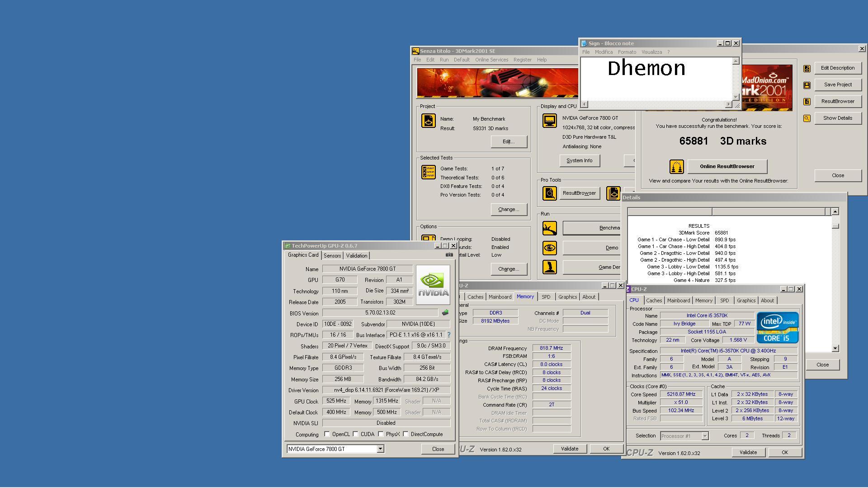The height and width of the screenshot is (488, 868).
Task: Open the Caches tab in front CPU-Z window
Action: coord(654,300)
